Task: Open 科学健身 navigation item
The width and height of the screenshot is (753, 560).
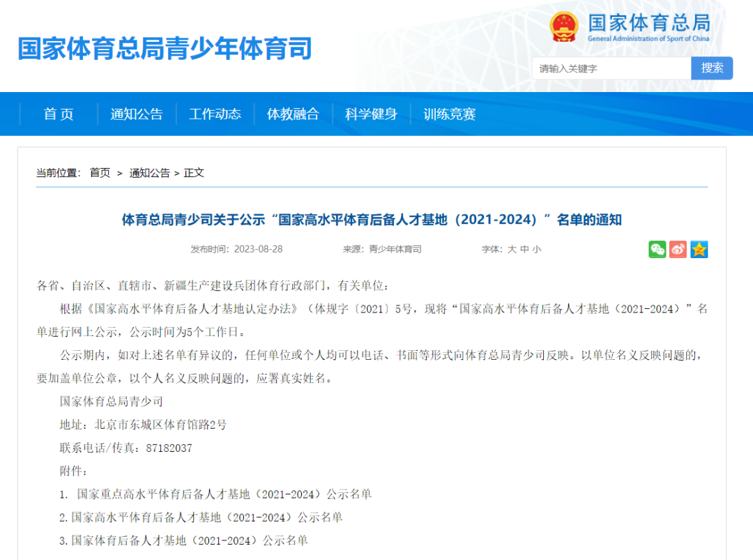Action: (x=371, y=114)
